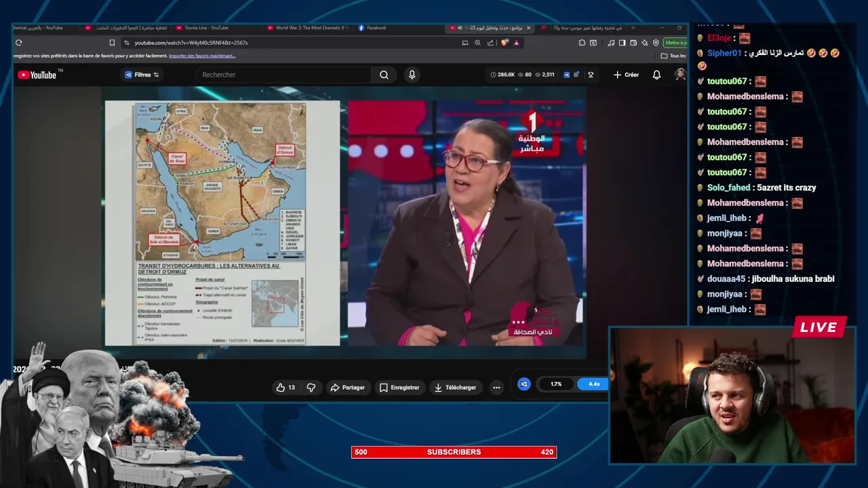Activate voice search microphone icon
The image size is (868, 488).
[x=412, y=75]
